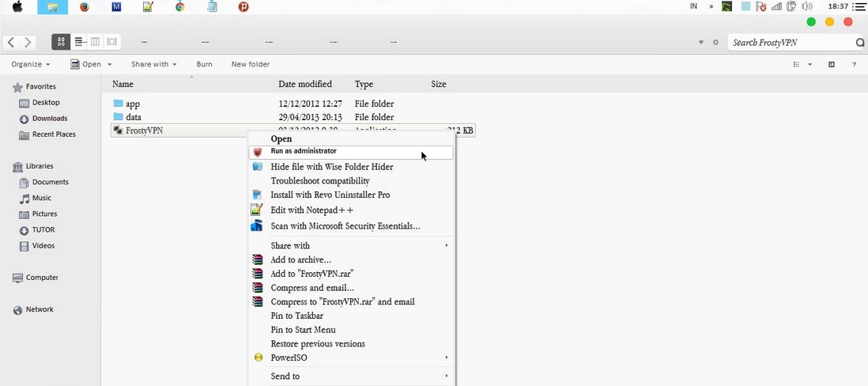The width and height of the screenshot is (868, 386).
Task: Click the Burn button
Action: 204,64
